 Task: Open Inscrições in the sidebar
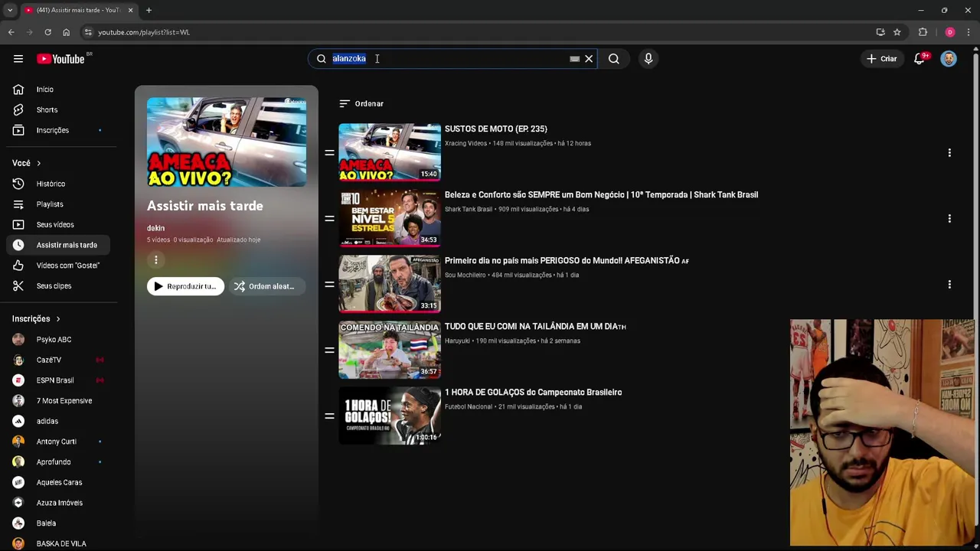60,130
